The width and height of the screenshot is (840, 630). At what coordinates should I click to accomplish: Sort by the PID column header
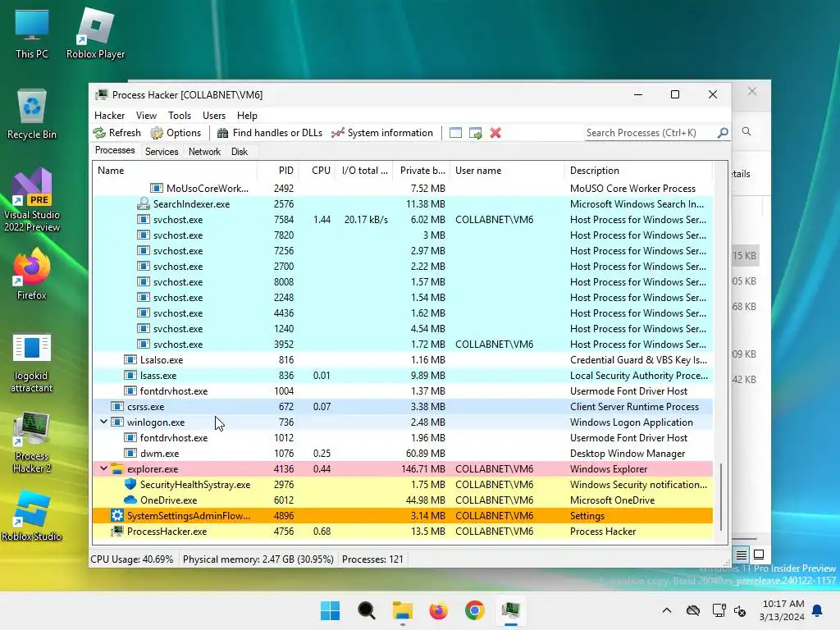point(279,171)
